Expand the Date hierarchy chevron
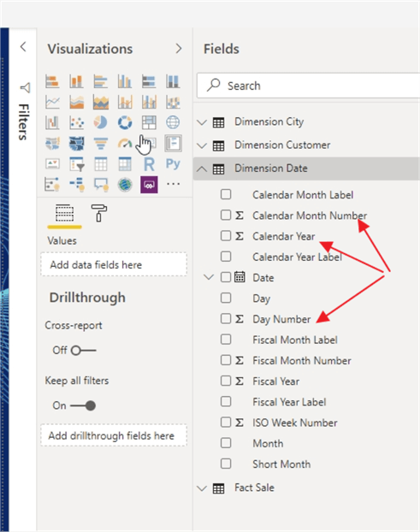Viewport: 420px width, 532px height. pos(209,277)
